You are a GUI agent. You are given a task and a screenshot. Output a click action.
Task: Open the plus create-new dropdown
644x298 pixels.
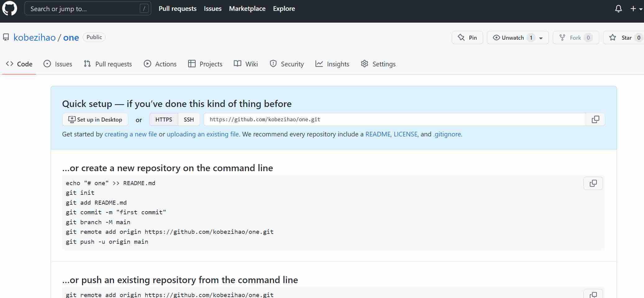point(636,9)
